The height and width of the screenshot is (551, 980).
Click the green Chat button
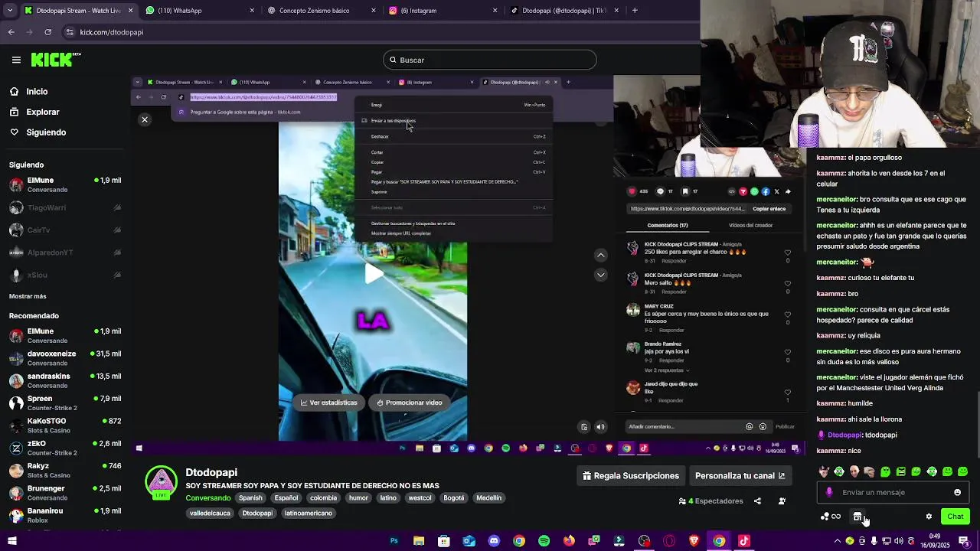pyautogui.click(x=955, y=517)
